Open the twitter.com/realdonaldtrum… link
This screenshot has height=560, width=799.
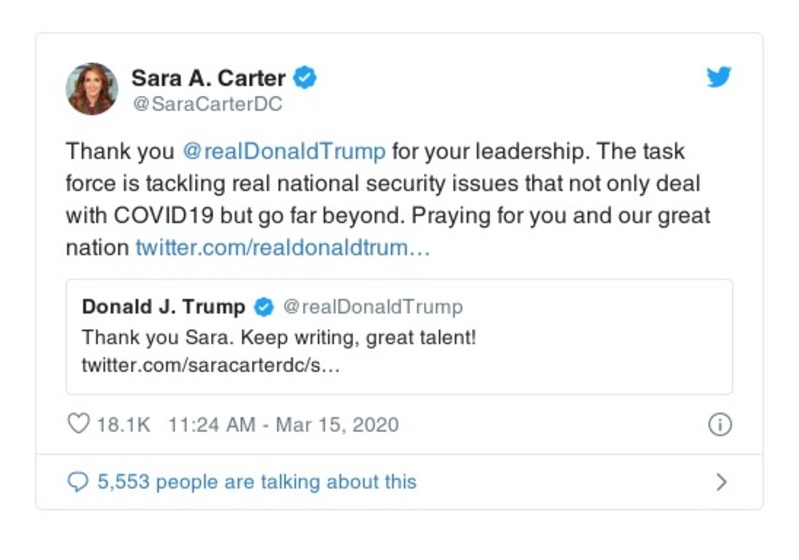pos(283,247)
